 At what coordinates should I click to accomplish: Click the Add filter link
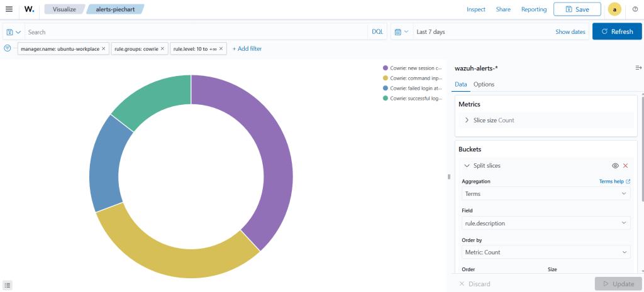click(247, 48)
